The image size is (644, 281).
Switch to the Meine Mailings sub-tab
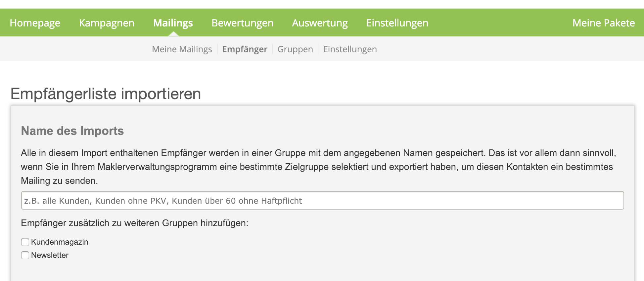tap(182, 49)
